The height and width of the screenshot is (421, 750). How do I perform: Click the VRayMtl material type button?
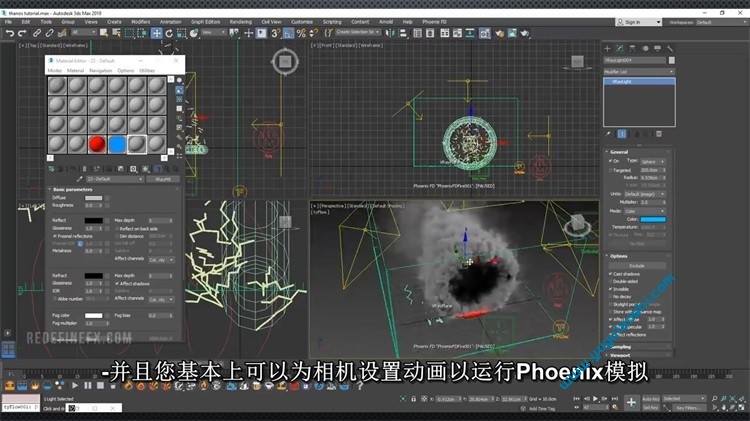(x=163, y=179)
